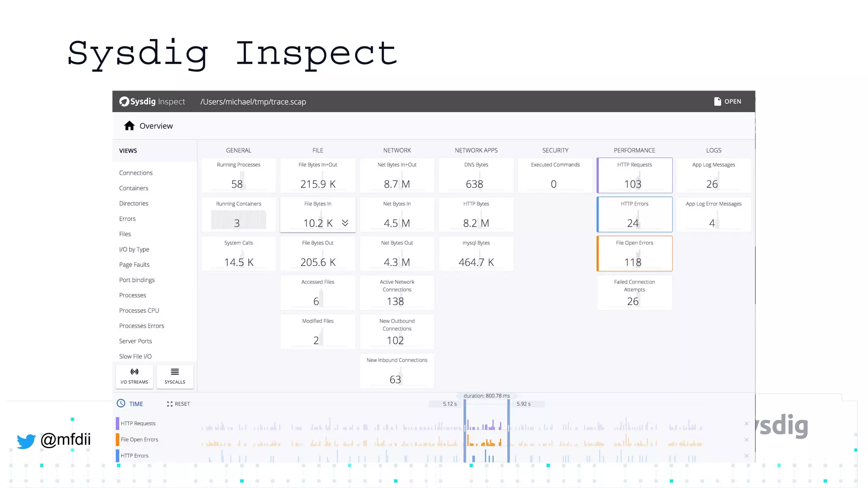868x488 pixels.
Task: Open the Processes view
Action: pyautogui.click(x=132, y=295)
